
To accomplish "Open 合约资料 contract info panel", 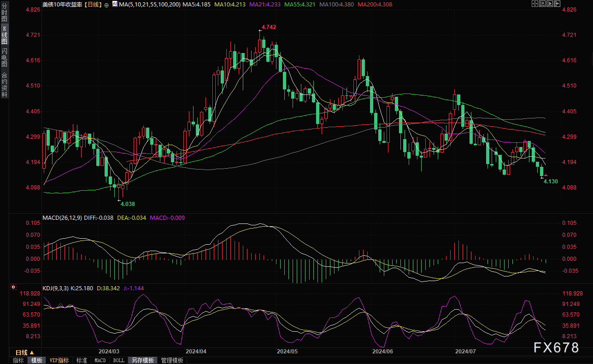I will click(5, 85).
